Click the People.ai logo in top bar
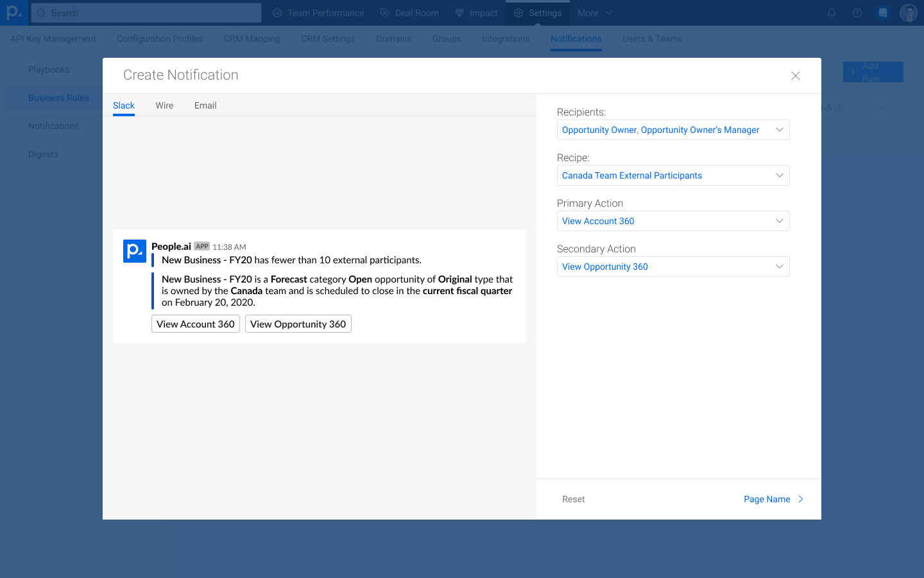924x578 pixels. click(13, 13)
